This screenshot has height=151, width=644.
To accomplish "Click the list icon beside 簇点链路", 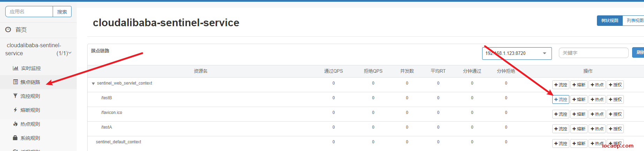I will [15, 82].
